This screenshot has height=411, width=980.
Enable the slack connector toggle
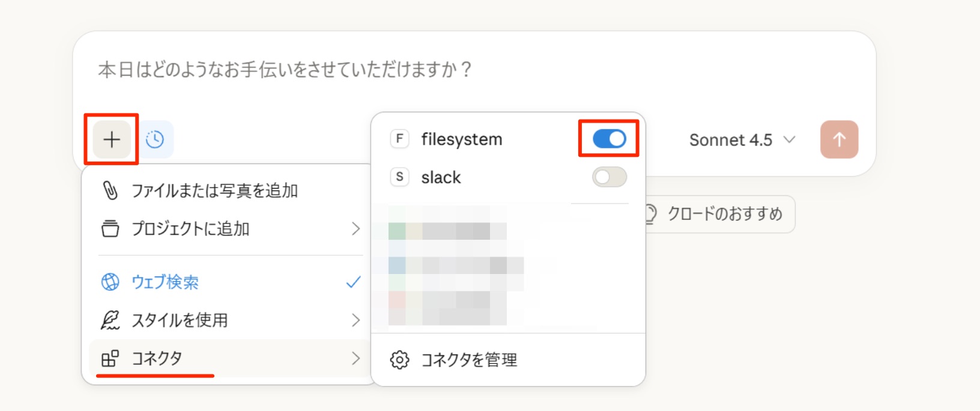click(609, 177)
